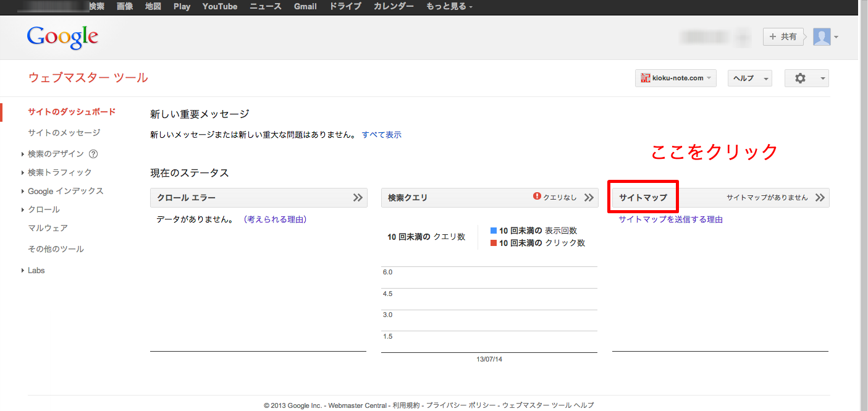Click the user profile avatar
The image size is (868, 411).
click(x=822, y=37)
